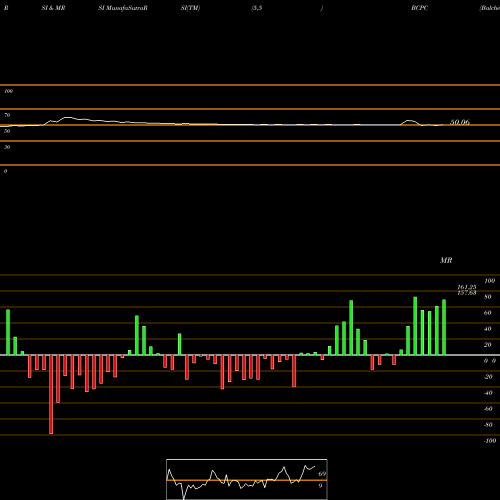500x500 pixels.
Task: Click the last green bar in the MR histogram
Action: click(x=444, y=327)
